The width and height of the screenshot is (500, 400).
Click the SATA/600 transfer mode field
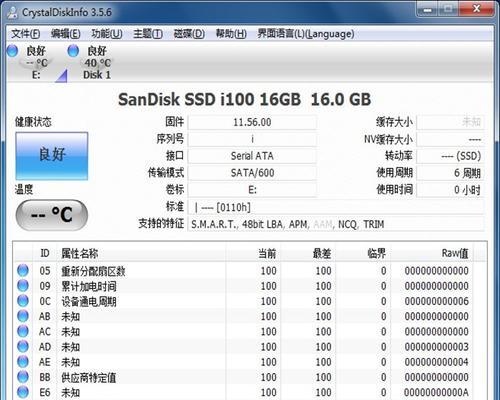(252, 173)
